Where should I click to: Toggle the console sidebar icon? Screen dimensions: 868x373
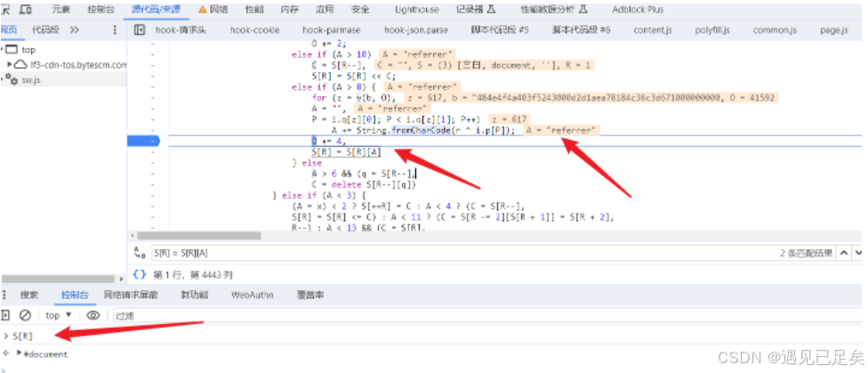(5, 315)
